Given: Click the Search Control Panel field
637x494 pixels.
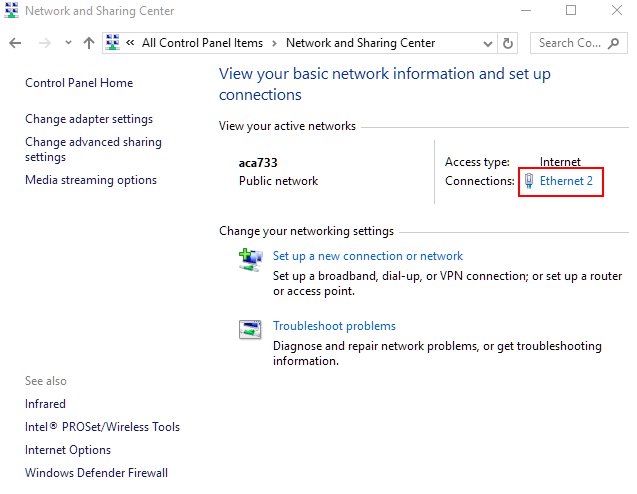Looking at the screenshot, I should (578, 43).
